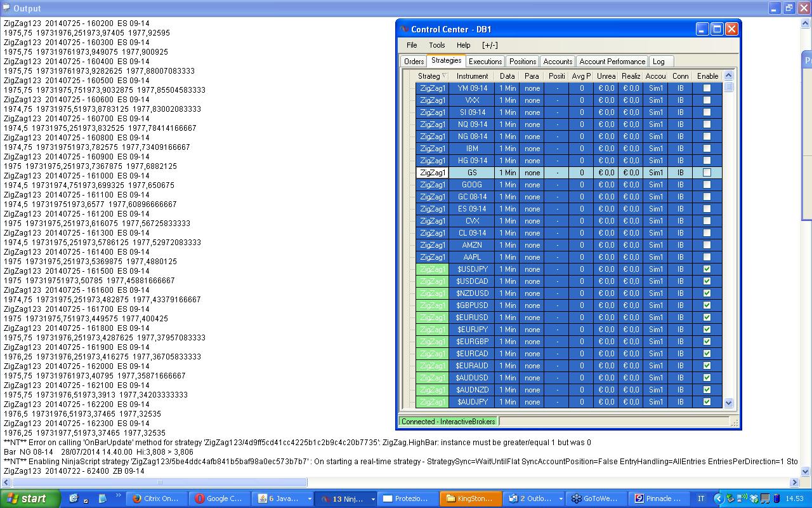Enable the ZigZag strategy on GS
This screenshot has height=508, width=812.
[707, 173]
